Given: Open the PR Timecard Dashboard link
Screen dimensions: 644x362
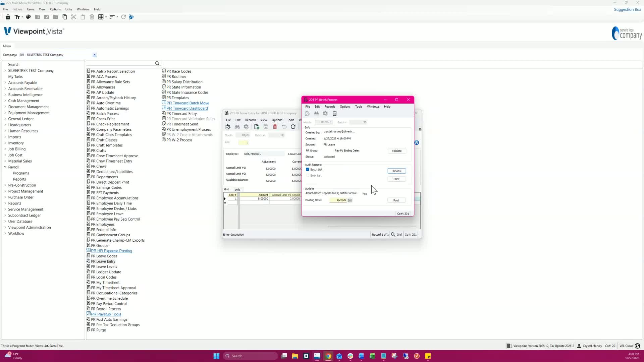Looking at the screenshot, I should 187,108.
